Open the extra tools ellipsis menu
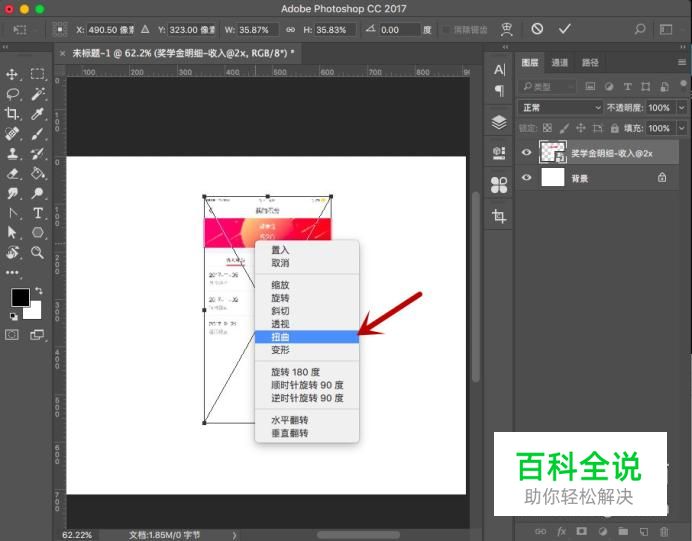Image resolution: width=692 pixels, height=541 pixels. click(12, 272)
